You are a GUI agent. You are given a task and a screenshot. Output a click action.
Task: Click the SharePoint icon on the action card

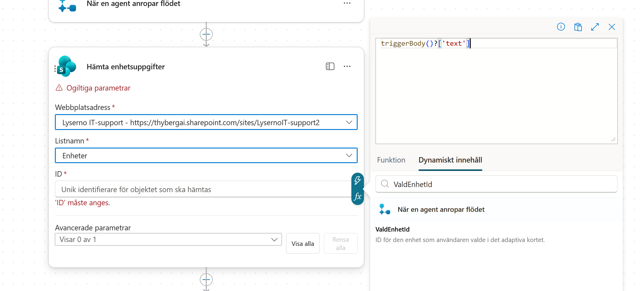click(x=67, y=66)
